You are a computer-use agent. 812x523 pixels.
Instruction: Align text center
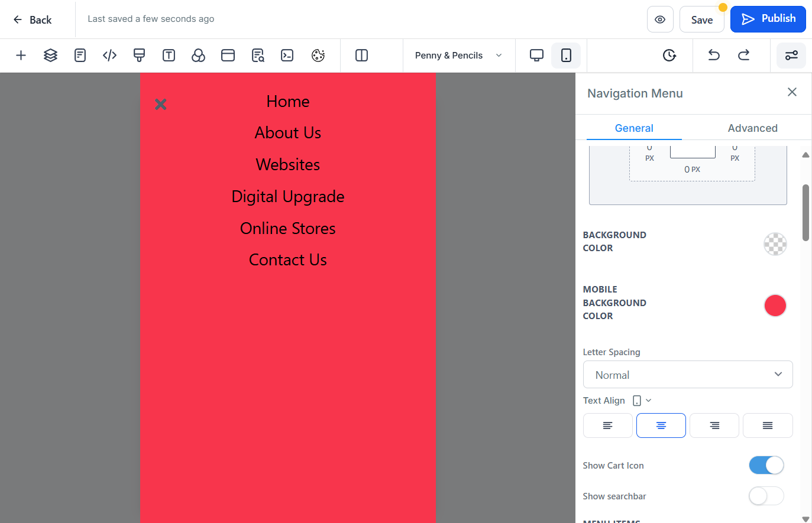point(661,425)
